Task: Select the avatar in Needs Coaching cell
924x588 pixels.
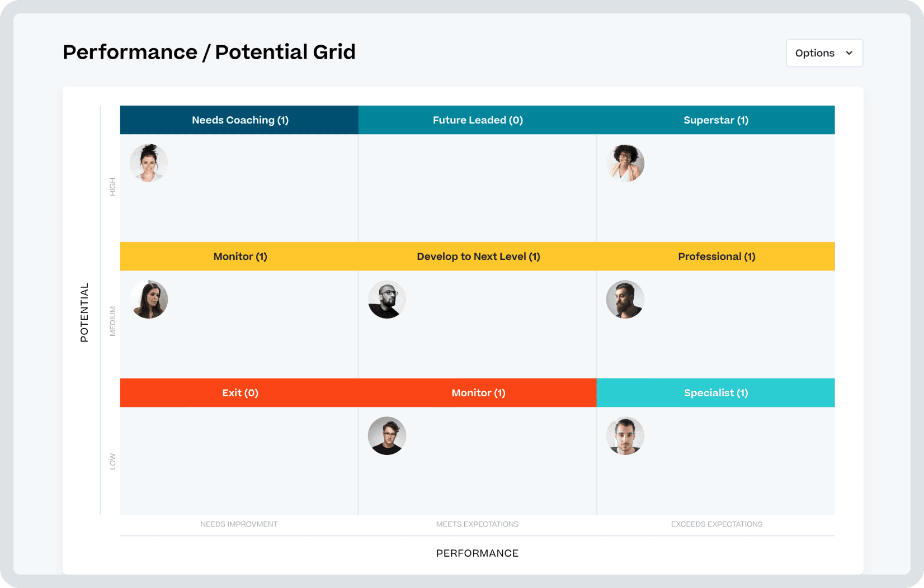Action: tap(148, 163)
